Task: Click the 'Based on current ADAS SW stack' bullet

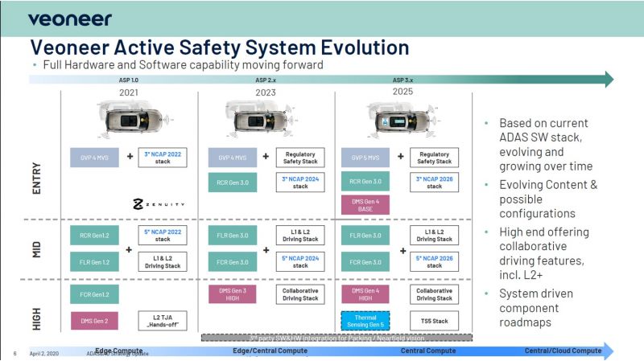Action: pos(546,145)
